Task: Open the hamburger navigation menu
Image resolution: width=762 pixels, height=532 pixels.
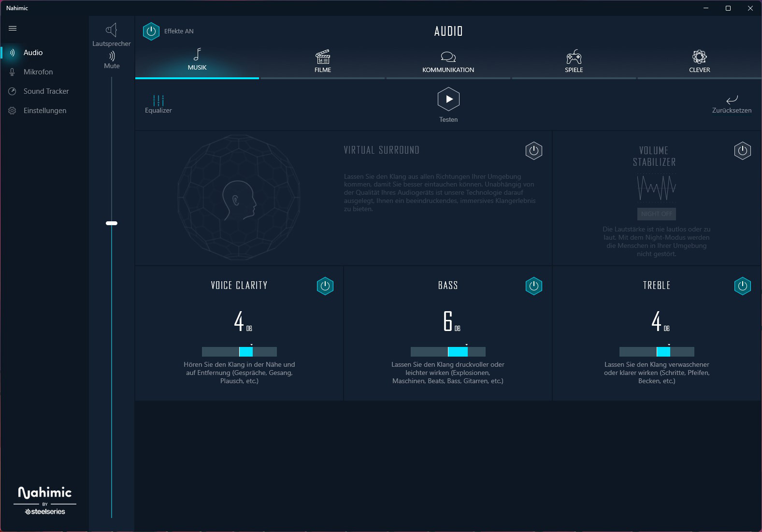Action: pyautogui.click(x=13, y=28)
